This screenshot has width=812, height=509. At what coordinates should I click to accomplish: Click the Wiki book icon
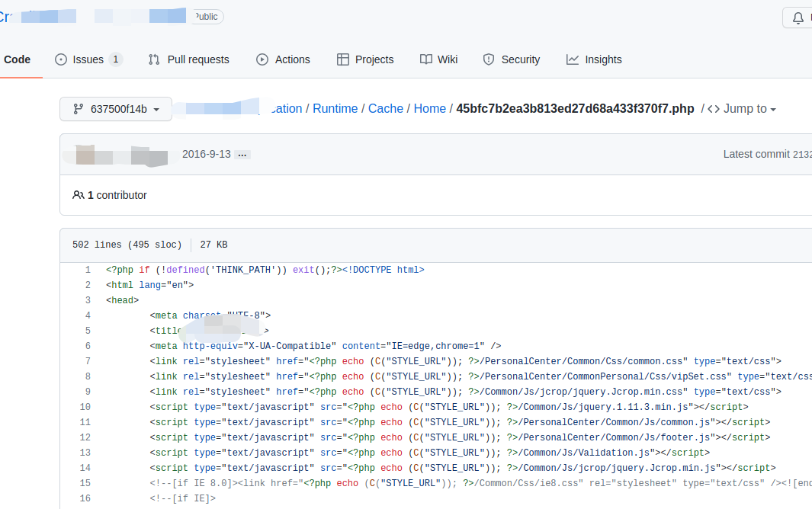pyautogui.click(x=425, y=59)
